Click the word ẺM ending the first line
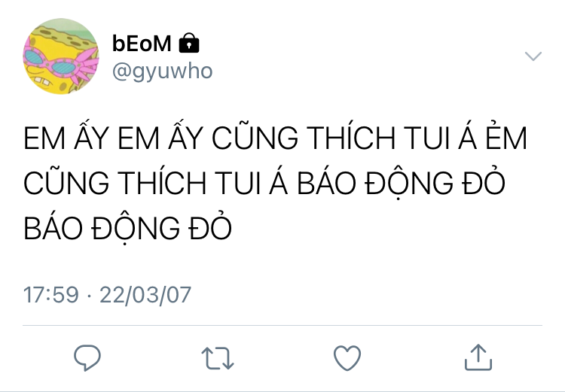 pyautogui.click(x=506, y=135)
